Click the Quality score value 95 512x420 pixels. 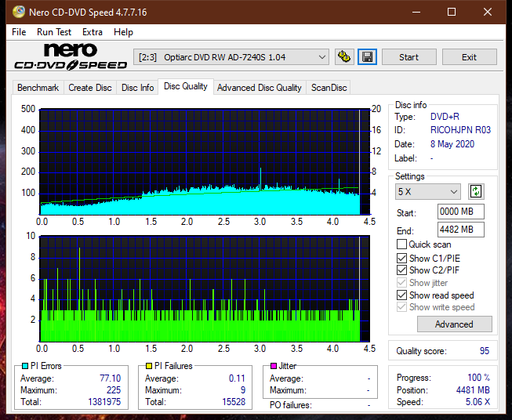(485, 351)
